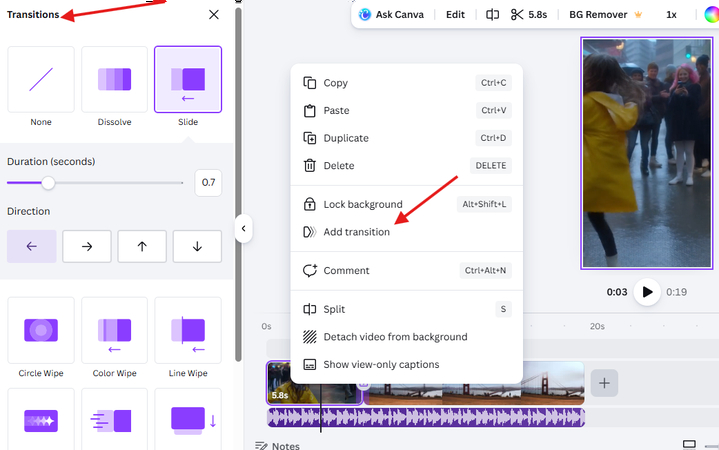Screen dimensions: 719x450
Task: Click the Edit button in toolbar
Action: [455, 15]
